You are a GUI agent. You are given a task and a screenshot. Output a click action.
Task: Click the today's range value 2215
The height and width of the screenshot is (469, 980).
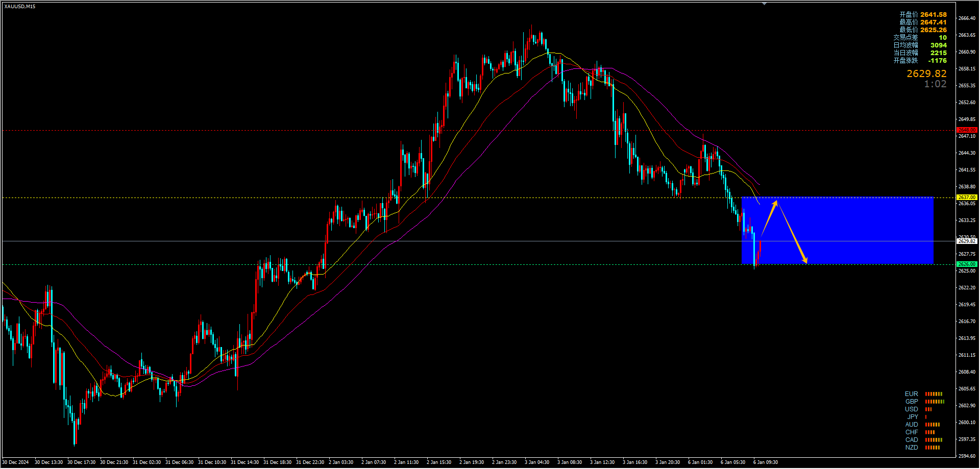[x=938, y=53]
